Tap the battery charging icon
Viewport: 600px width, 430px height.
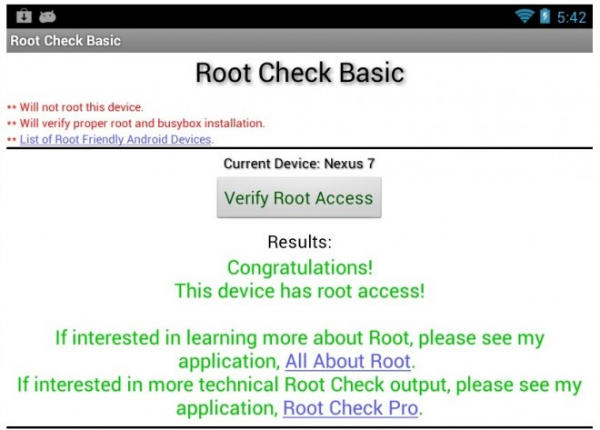tap(545, 16)
